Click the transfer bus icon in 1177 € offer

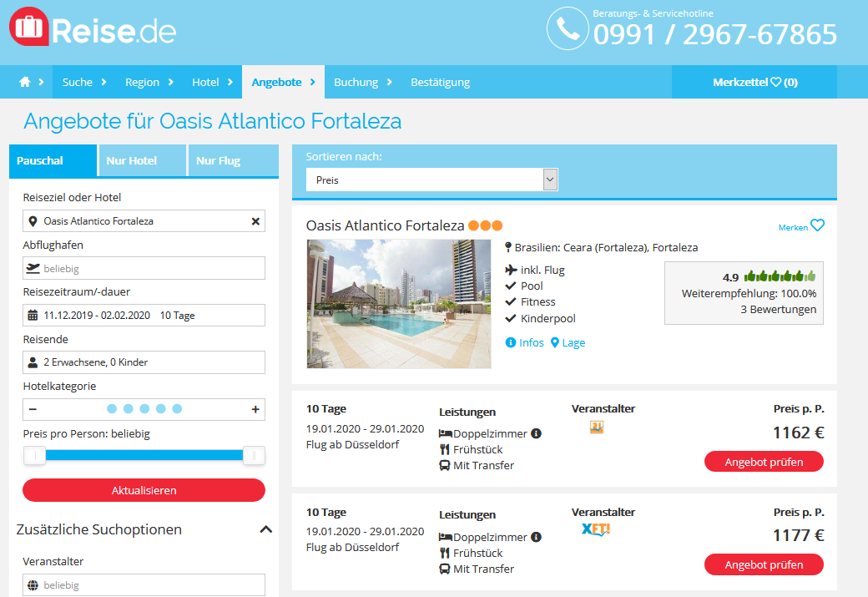click(445, 569)
